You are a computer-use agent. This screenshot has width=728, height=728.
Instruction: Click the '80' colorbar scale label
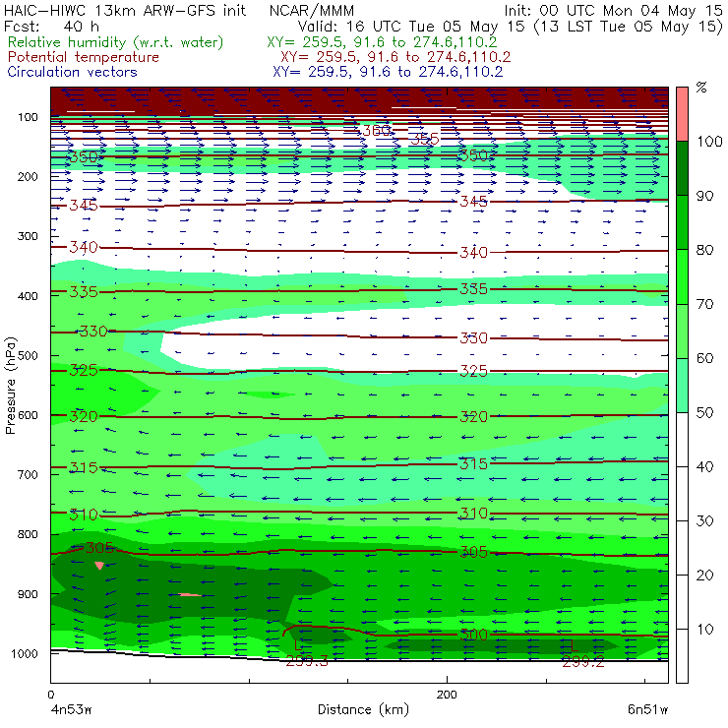[704, 250]
